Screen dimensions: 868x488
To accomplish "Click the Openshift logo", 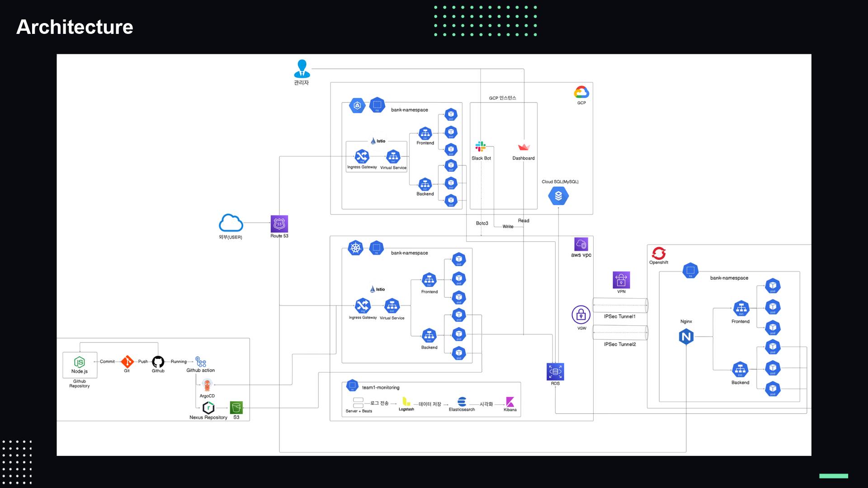I will coord(659,253).
